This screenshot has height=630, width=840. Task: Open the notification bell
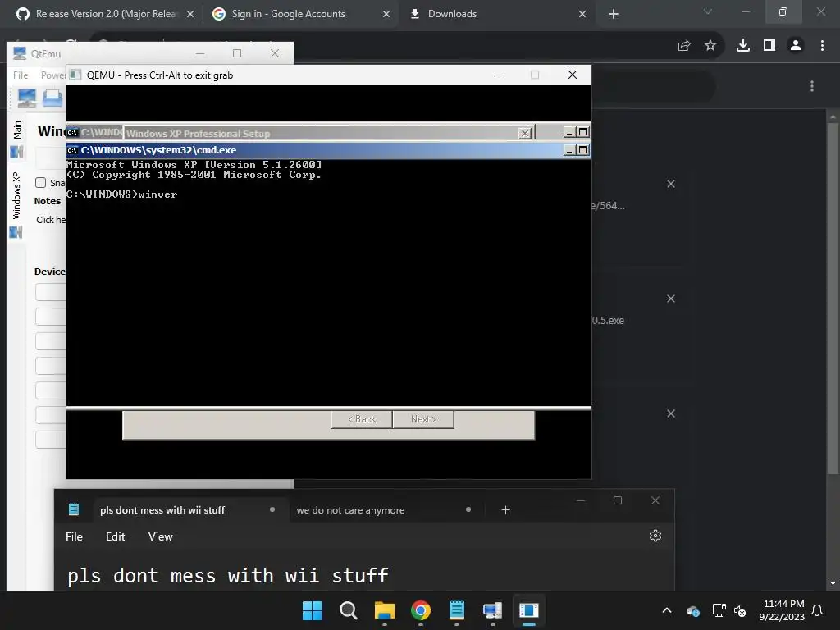818,610
